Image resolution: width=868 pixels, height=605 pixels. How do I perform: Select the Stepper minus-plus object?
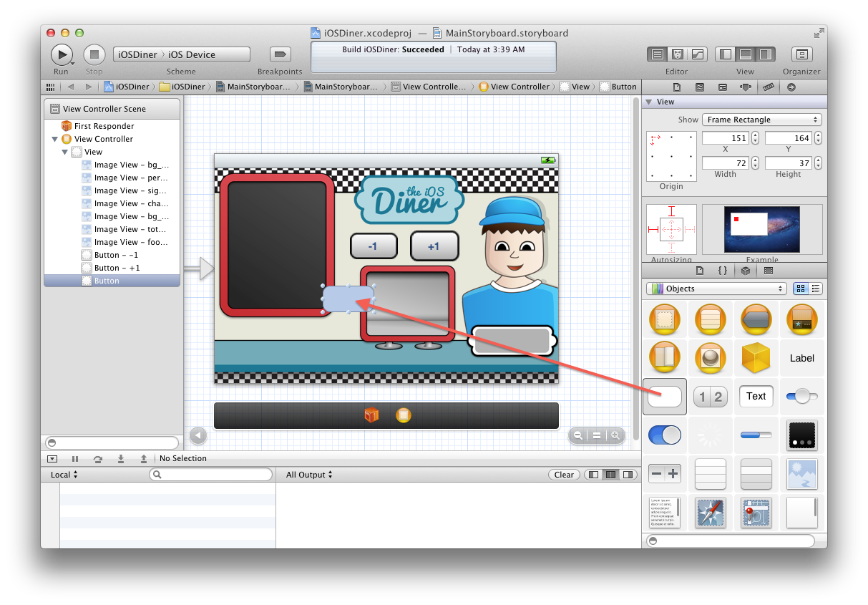coord(665,473)
